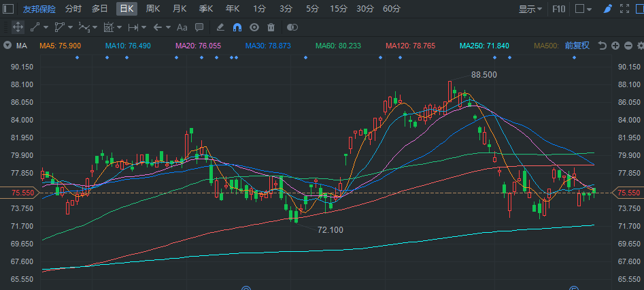Select the comment bubble note tool
644x290 pixels.
[199, 27]
